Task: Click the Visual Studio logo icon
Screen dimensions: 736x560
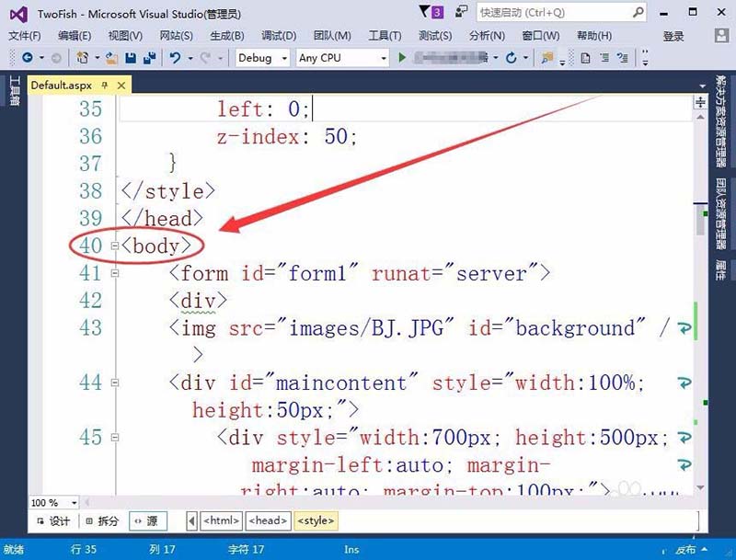Action: click(18, 15)
